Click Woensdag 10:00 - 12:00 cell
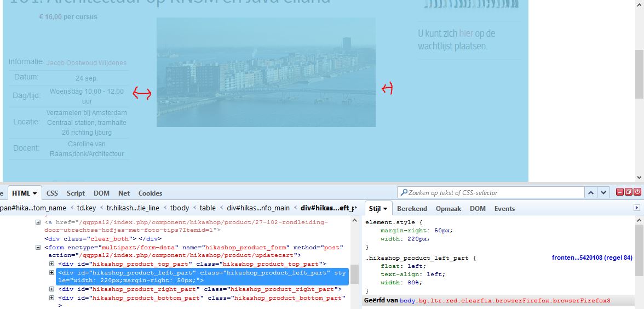This screenshot has height=309, width=644. coord(87,96)
